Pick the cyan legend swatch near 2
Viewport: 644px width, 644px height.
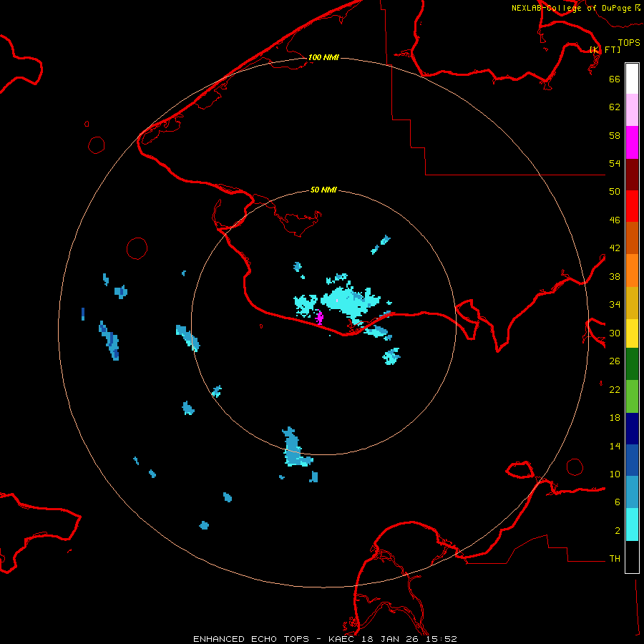[x=632, y=525]
